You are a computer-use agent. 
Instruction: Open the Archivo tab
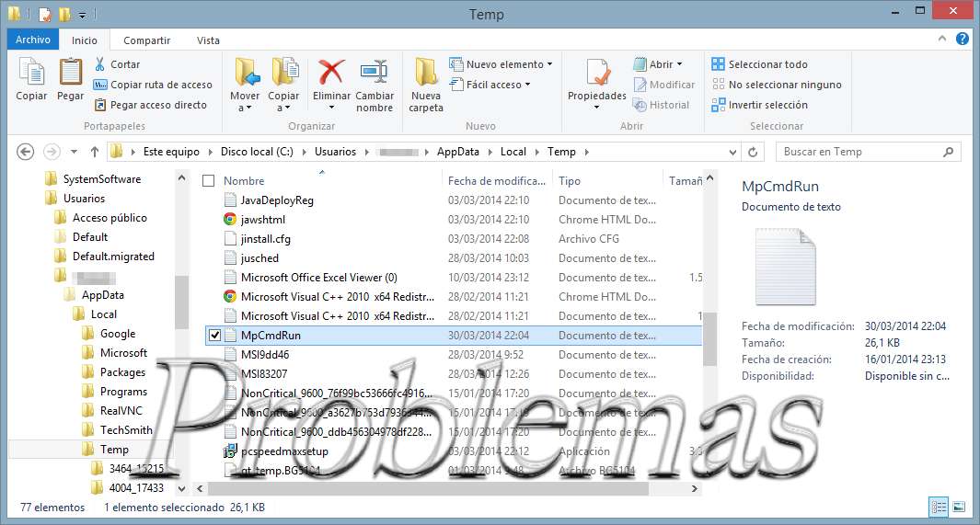tap(33, 40)
